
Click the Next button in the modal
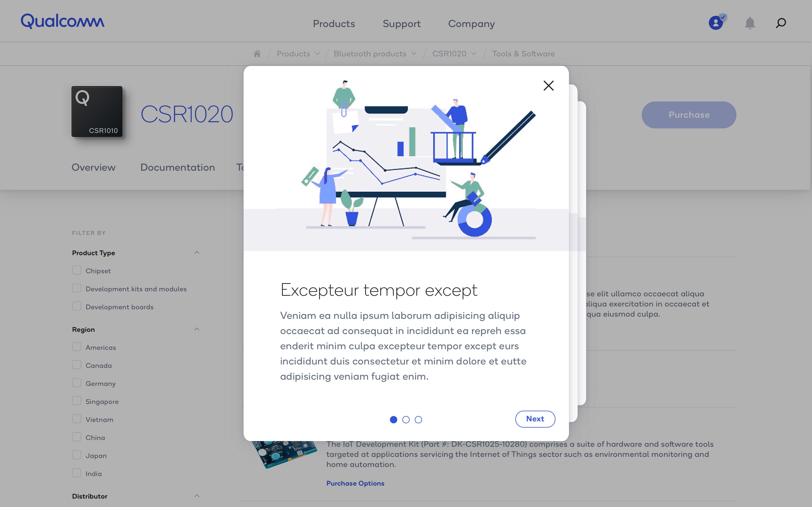(x=535, y=419)
